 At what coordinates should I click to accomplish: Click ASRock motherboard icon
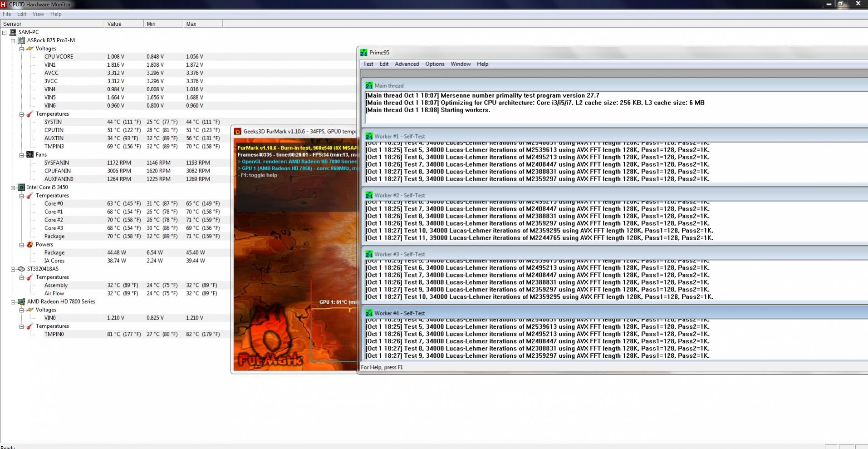click(21, 40)
